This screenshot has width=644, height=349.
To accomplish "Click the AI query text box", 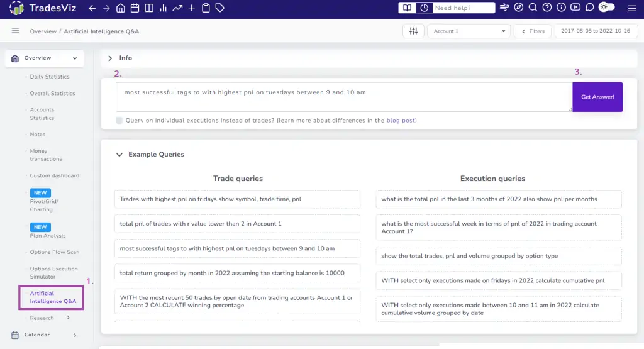I will [x=344, y=97].
